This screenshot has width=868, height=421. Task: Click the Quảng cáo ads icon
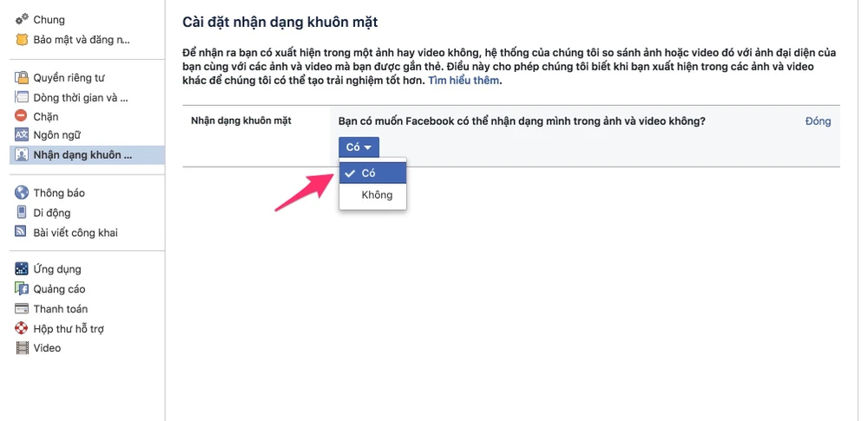[x=22, y=288]
